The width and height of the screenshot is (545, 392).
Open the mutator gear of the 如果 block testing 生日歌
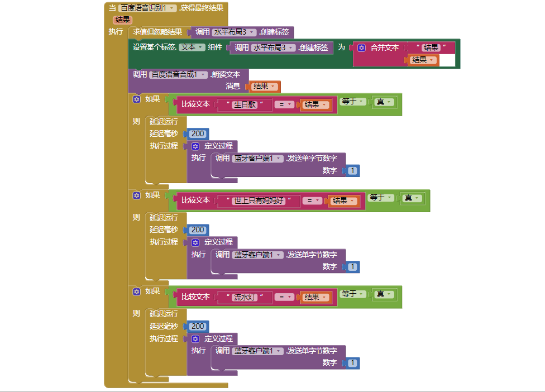point(137,99)
